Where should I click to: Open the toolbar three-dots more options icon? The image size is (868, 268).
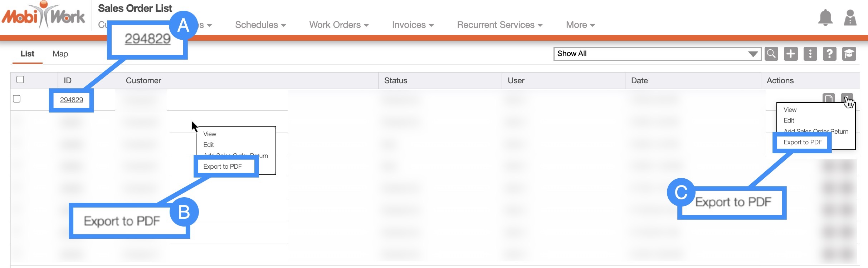[x=810, y=54]
